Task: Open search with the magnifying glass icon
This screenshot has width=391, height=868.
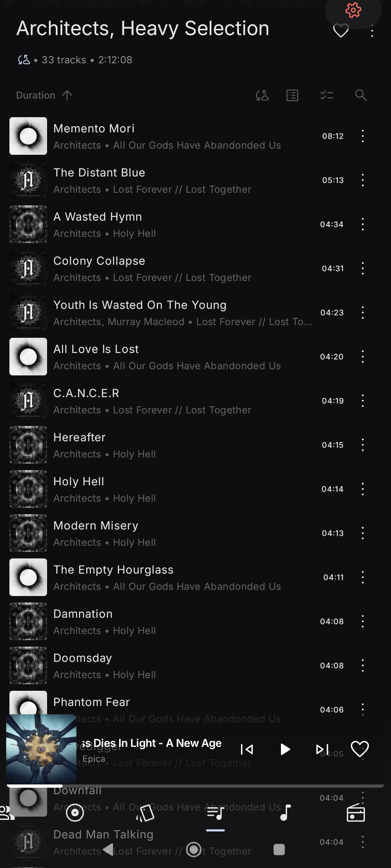Action: click(x=361, y=95)
